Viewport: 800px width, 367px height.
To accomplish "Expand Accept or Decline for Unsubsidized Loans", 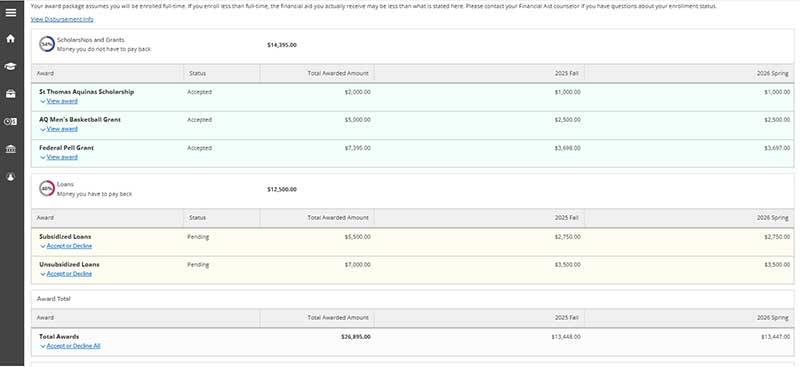I will [69, 274].
